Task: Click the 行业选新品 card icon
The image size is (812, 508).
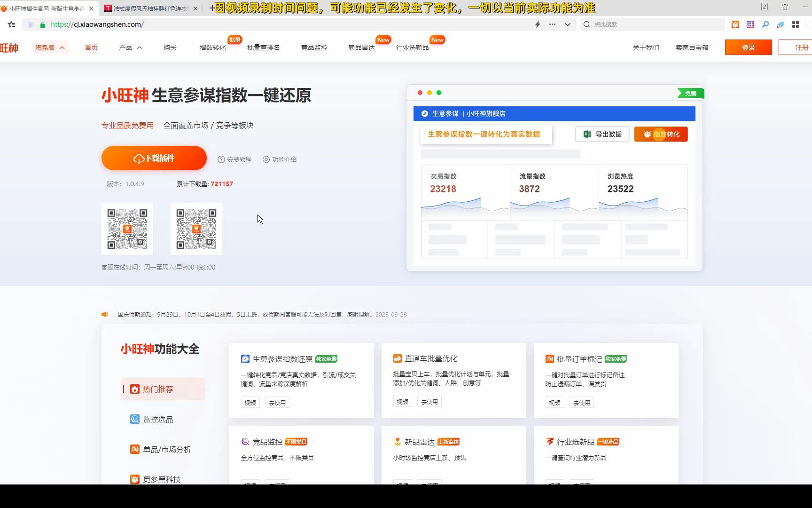Action: (x=550, y=442)
